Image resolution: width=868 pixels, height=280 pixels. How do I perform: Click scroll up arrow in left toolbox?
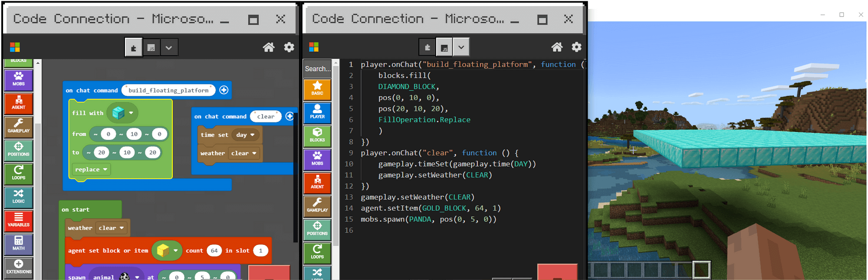coord(38,63)
